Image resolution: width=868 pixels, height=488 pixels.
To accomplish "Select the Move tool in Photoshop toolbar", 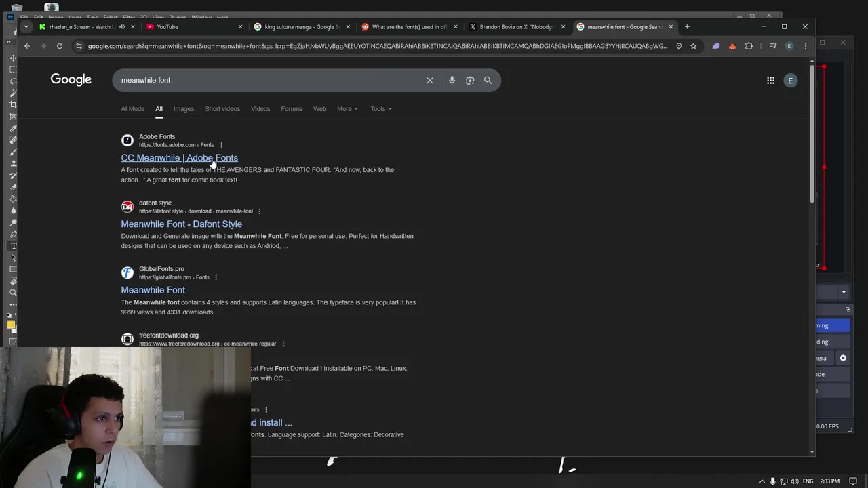I will pyautogui.click(x=13, y=58).
